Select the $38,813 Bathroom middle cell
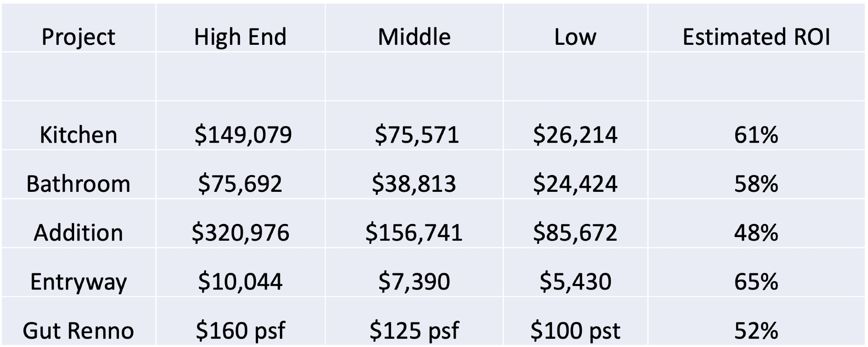Screen dimensions: 868x347 point(414,184)
